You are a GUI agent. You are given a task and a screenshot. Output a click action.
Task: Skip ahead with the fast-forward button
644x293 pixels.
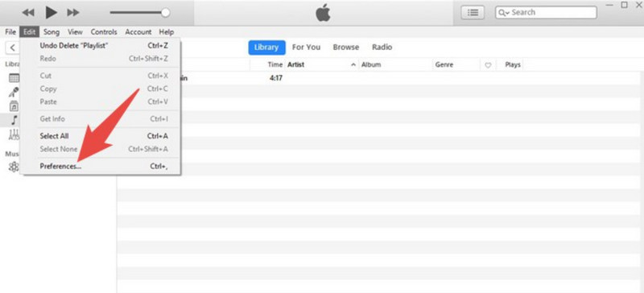tap(73, 13)
